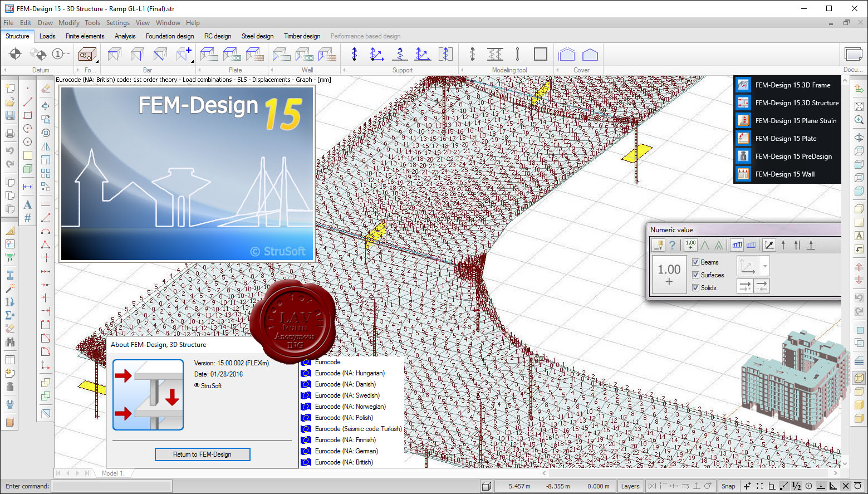Open coordinate system dropdown in Numeric value
Screen dimensions: 868x494
(765, 266)
